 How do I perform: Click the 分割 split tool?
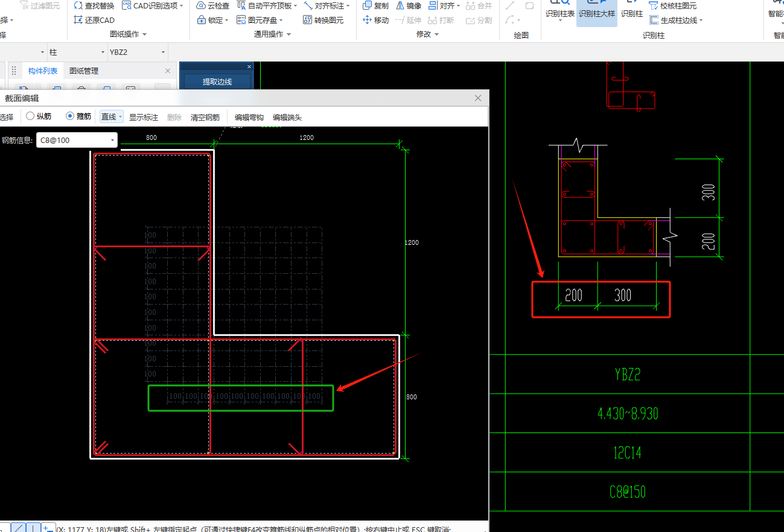coord(479,20)
